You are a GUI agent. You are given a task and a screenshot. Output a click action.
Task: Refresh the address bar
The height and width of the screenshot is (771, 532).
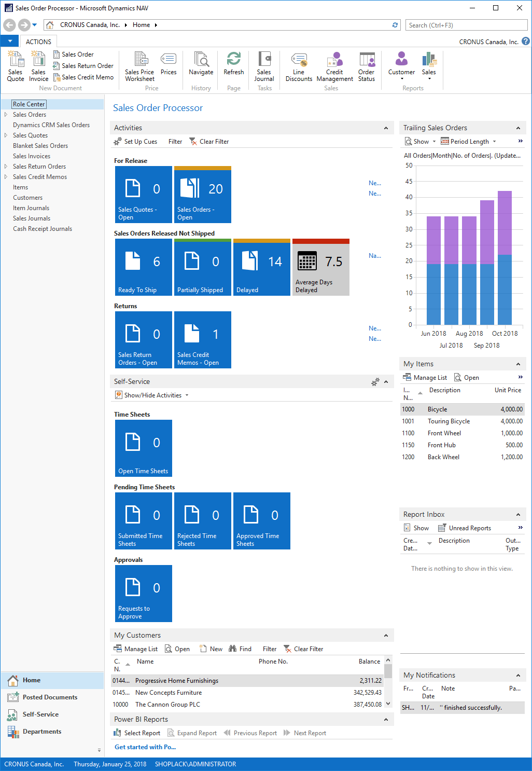coord(395,25)
